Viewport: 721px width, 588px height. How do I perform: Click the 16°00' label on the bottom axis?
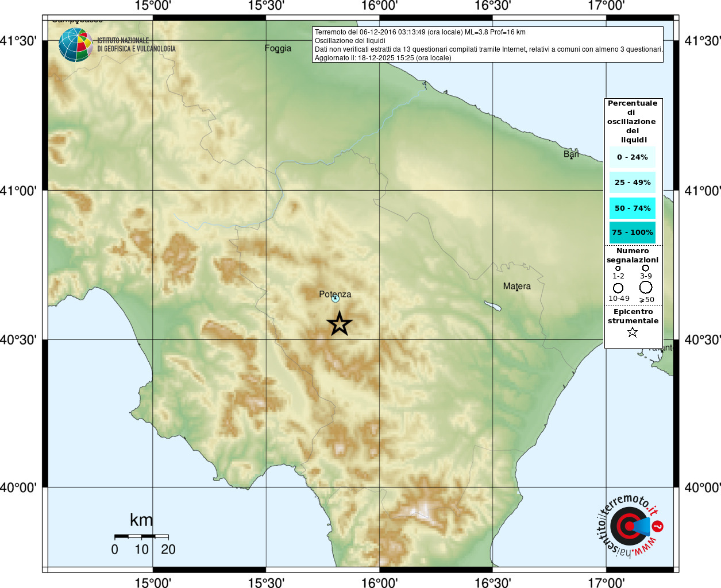point(379,582)
